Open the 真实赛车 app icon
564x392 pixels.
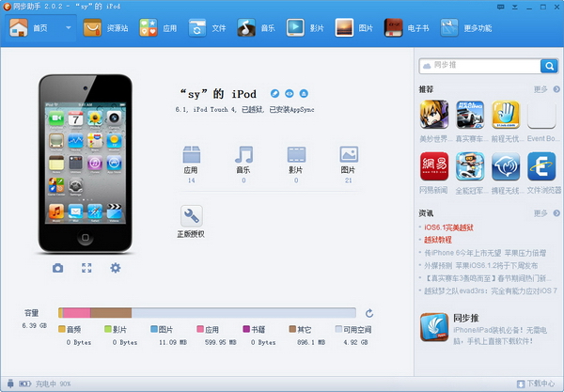tap(470, 115)
